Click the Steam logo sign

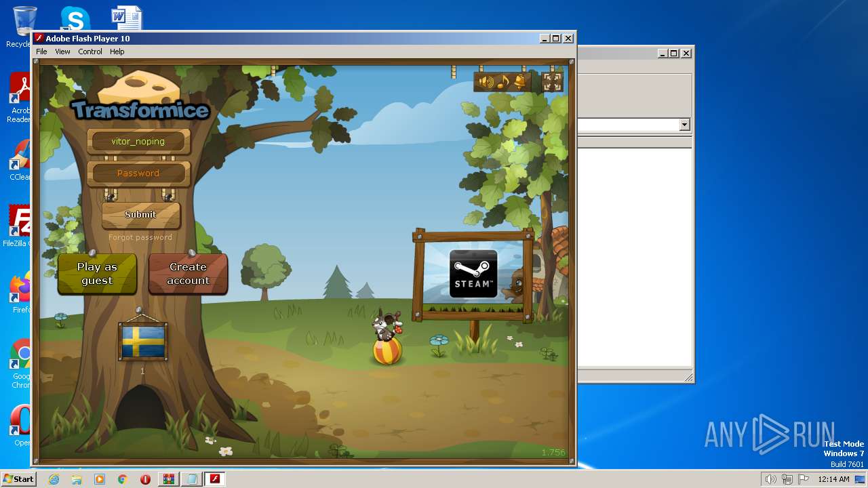coord(473,274)
